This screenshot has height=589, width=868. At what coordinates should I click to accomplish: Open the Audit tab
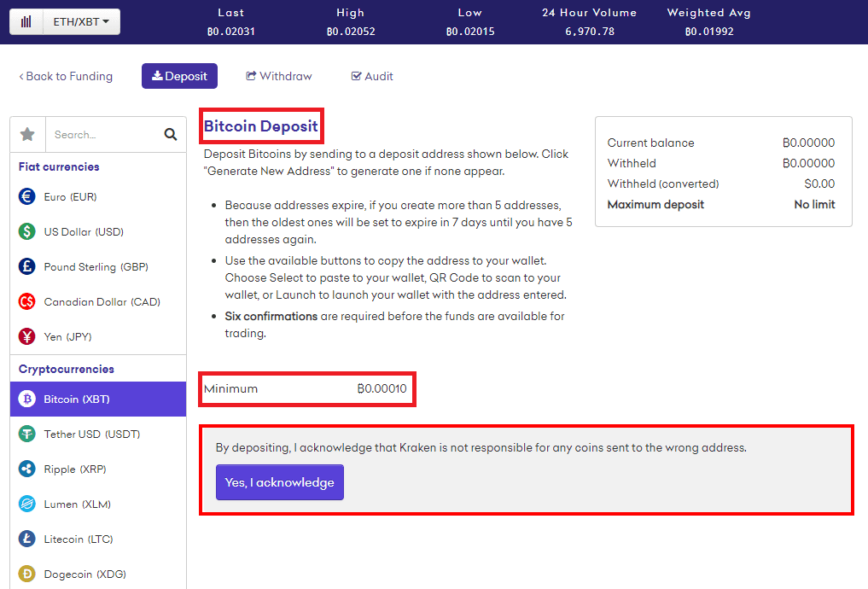372,76
